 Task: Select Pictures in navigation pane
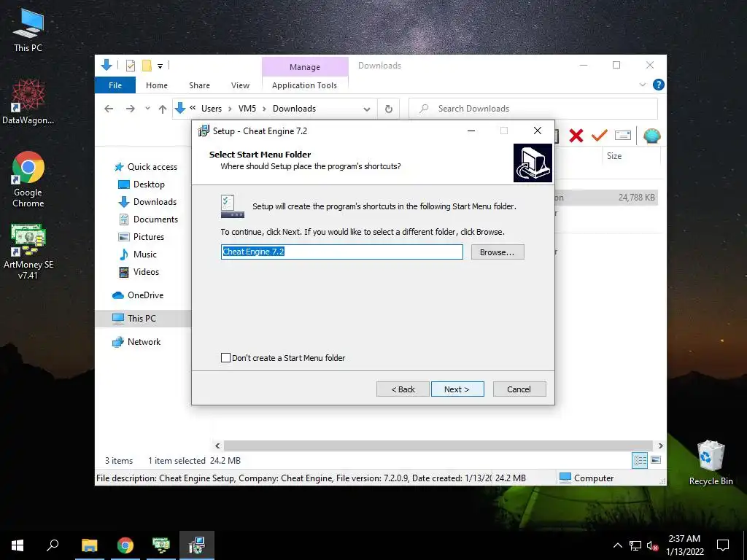click(141, 237)
